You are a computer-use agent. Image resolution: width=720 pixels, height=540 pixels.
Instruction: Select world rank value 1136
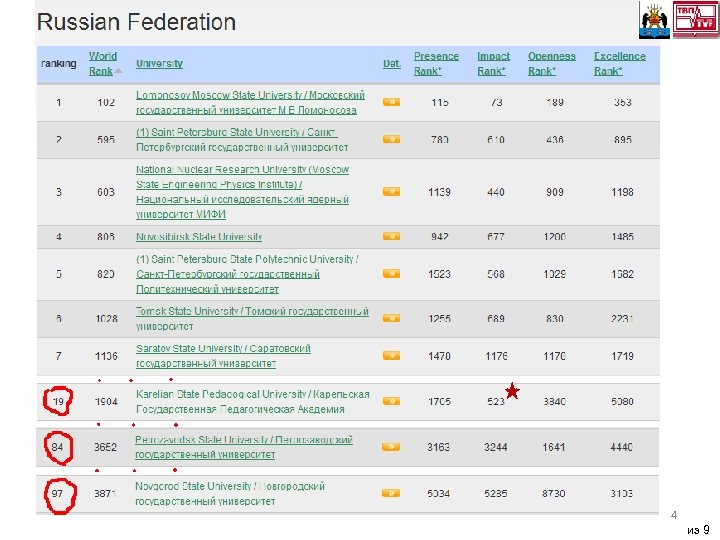click(x=106, y=356)
